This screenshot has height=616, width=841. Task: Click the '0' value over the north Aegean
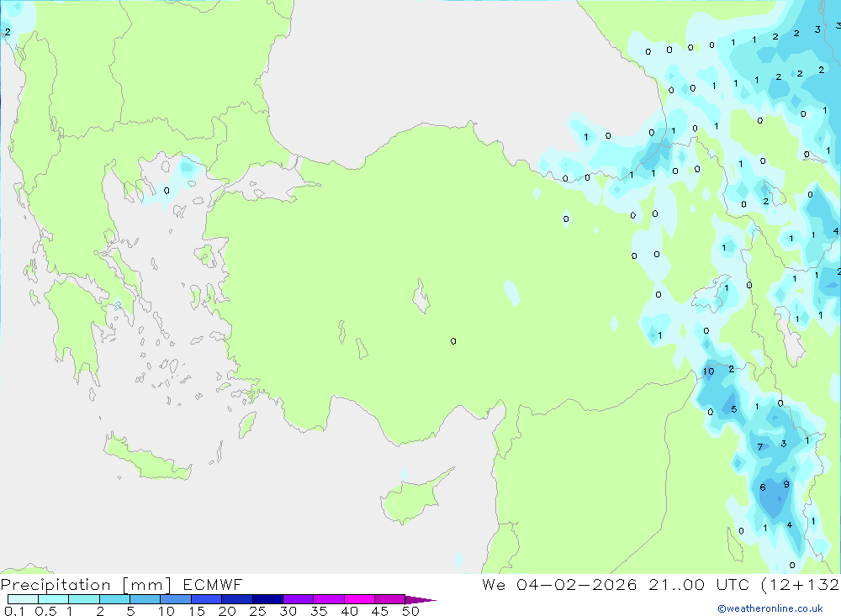tap(167, 190)
